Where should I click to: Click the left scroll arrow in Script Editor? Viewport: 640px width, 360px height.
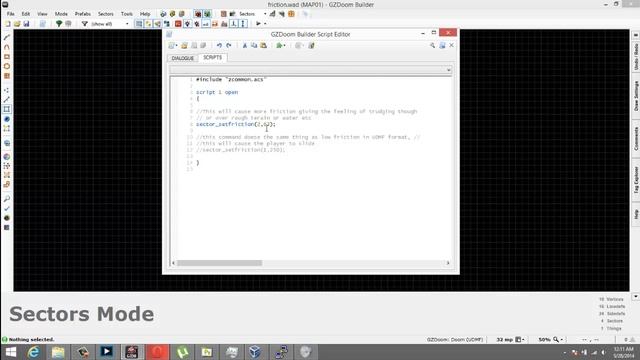(173, 263)
